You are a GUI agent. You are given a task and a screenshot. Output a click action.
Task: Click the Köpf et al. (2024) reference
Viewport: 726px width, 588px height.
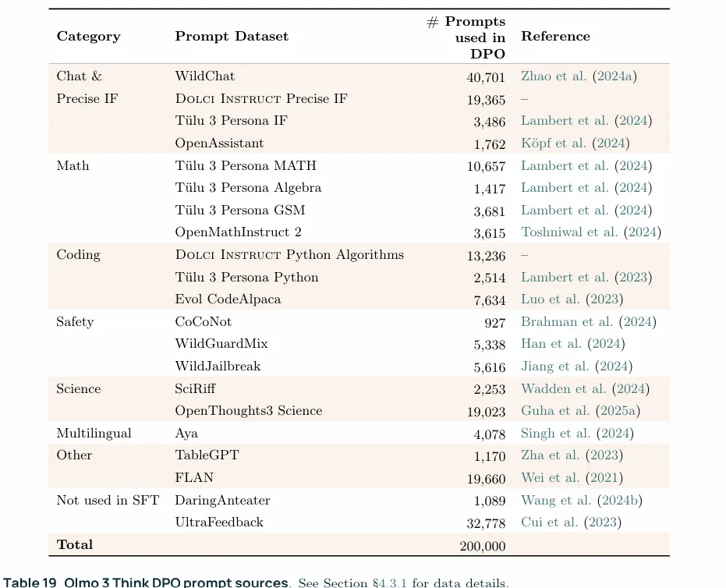[x=575, y=143]
